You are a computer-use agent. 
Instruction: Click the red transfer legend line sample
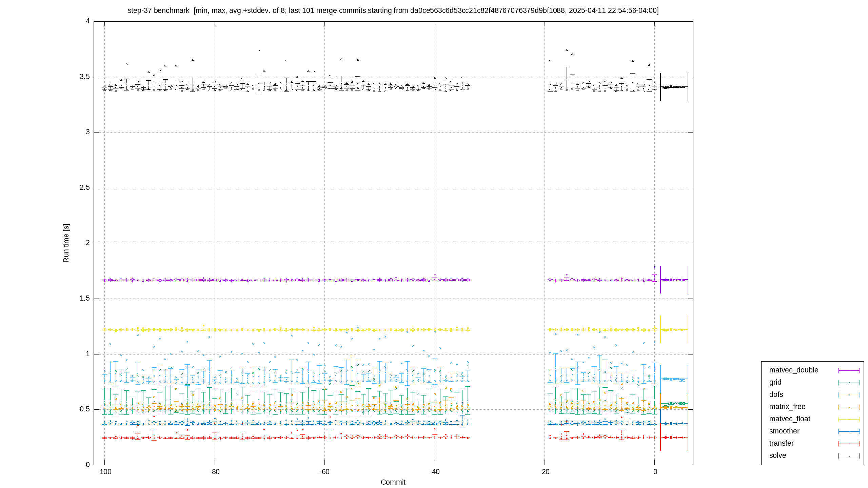point(849,444)
